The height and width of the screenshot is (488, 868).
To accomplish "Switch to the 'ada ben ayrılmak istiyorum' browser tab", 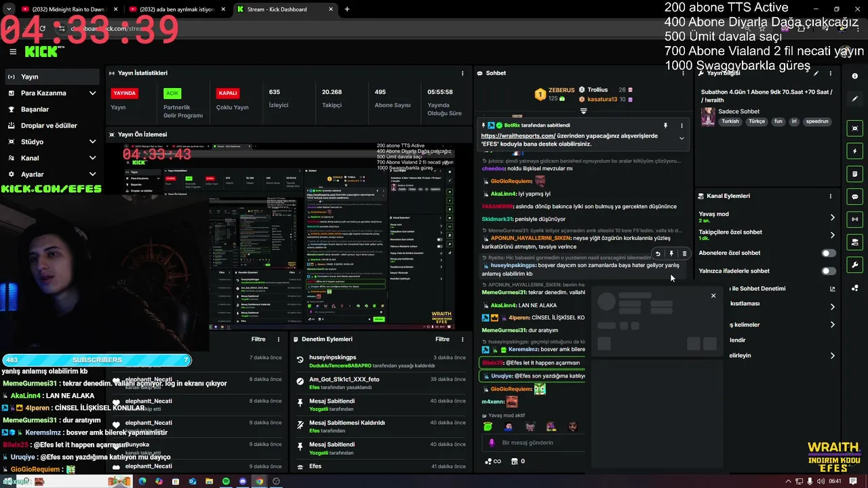I will (176, 9).
